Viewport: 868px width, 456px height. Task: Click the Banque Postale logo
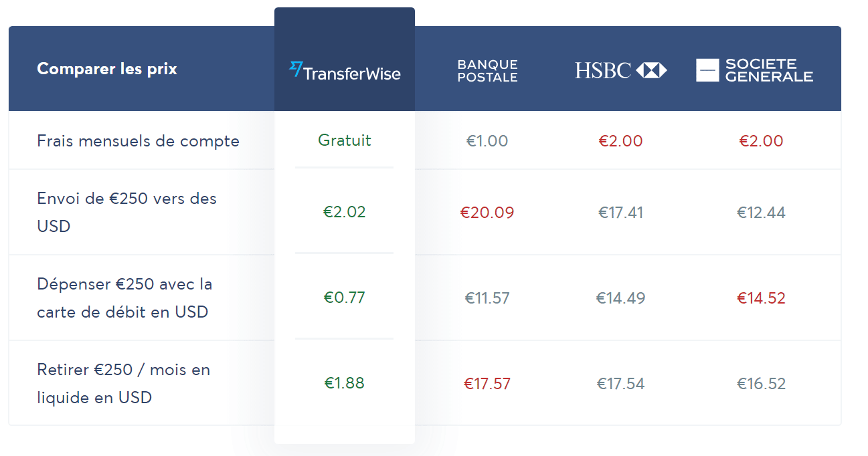tap(487, 70)
